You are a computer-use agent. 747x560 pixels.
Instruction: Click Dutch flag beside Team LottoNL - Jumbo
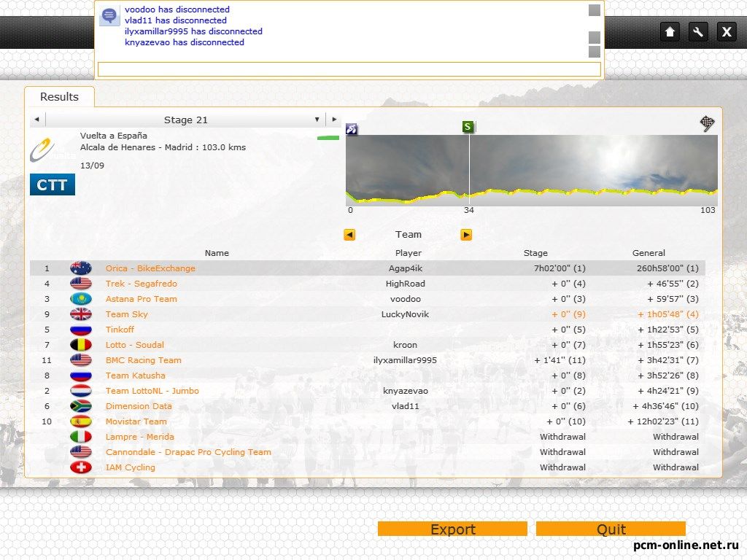[81, 391]
